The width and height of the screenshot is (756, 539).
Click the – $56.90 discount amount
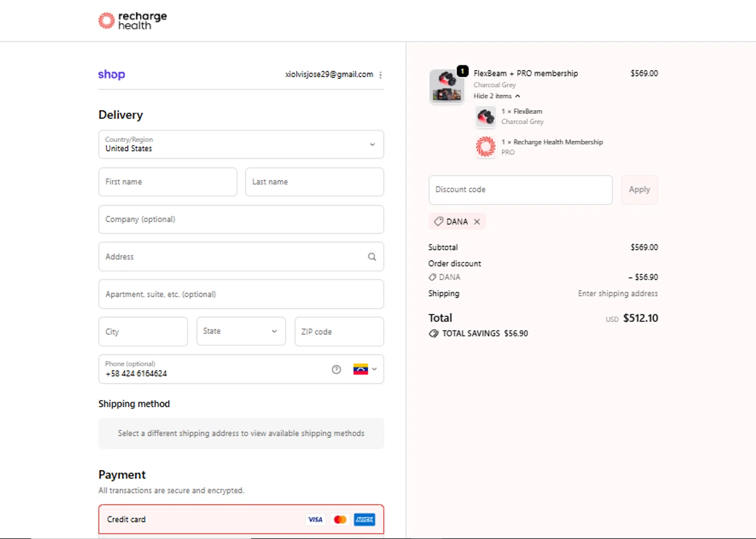pyautogui.click(x=643, y=277)
